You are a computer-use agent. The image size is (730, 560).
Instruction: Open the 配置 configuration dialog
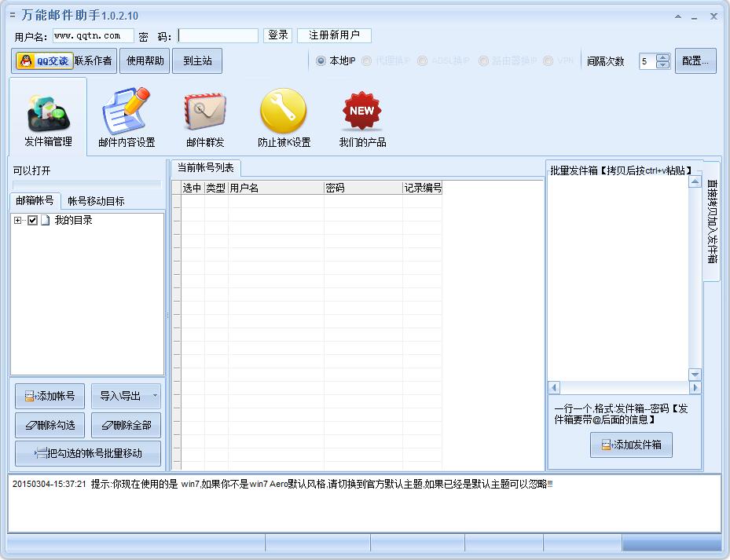(x=695, y=60)
